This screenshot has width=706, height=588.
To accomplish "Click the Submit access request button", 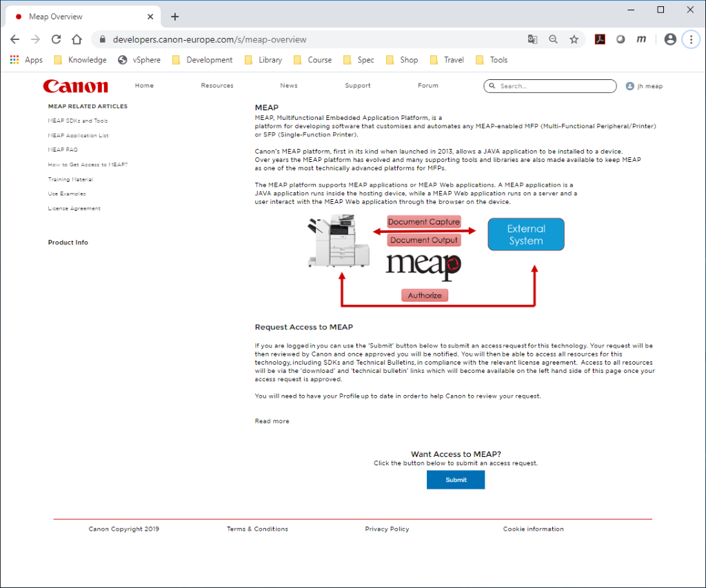I will point(455,479).
